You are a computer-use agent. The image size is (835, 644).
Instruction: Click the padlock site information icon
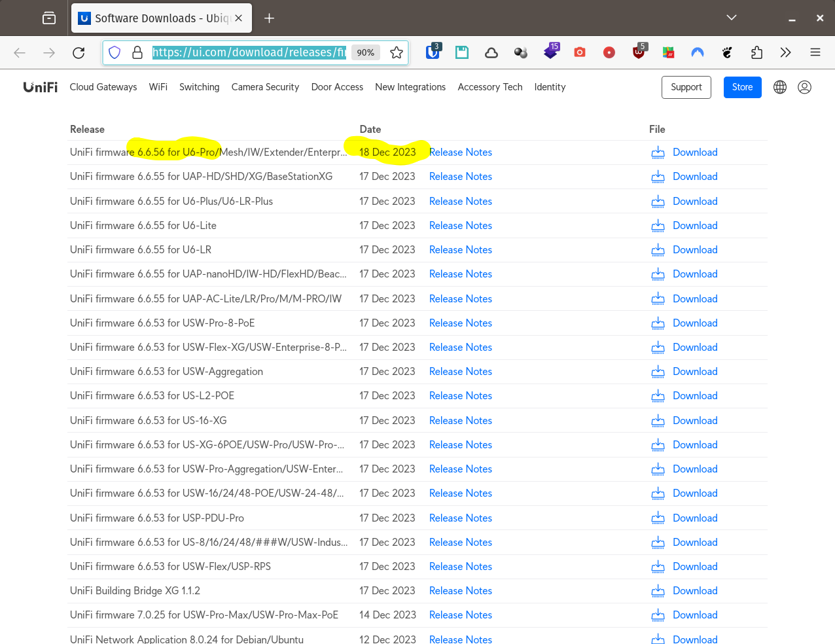coord(137,53)
